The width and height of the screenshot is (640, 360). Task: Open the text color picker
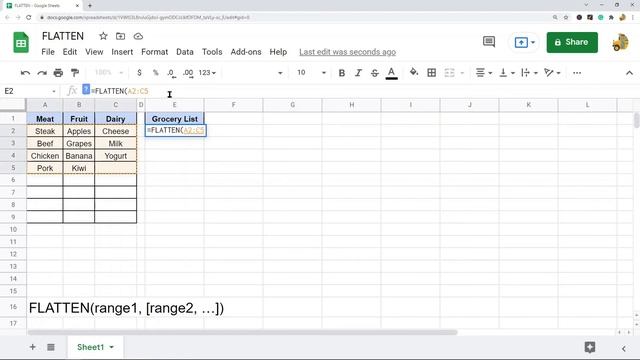click(391, 73)
